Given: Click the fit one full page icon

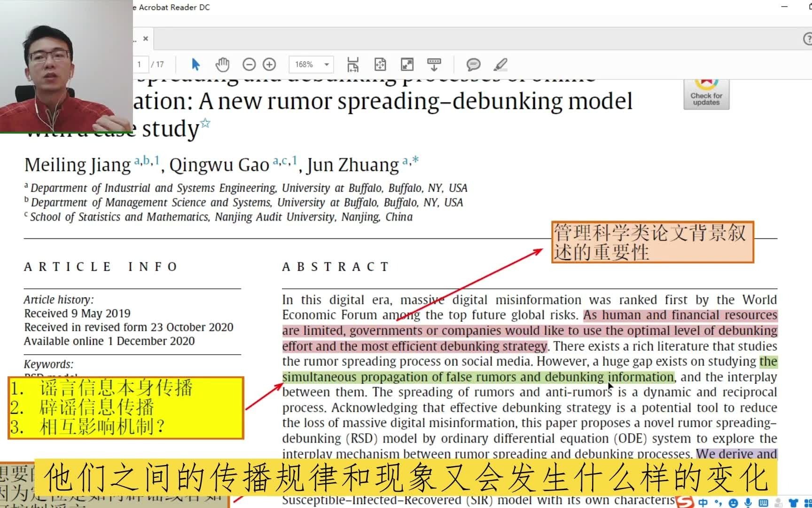Looking at the screenshot, I should tap(380, 64).
